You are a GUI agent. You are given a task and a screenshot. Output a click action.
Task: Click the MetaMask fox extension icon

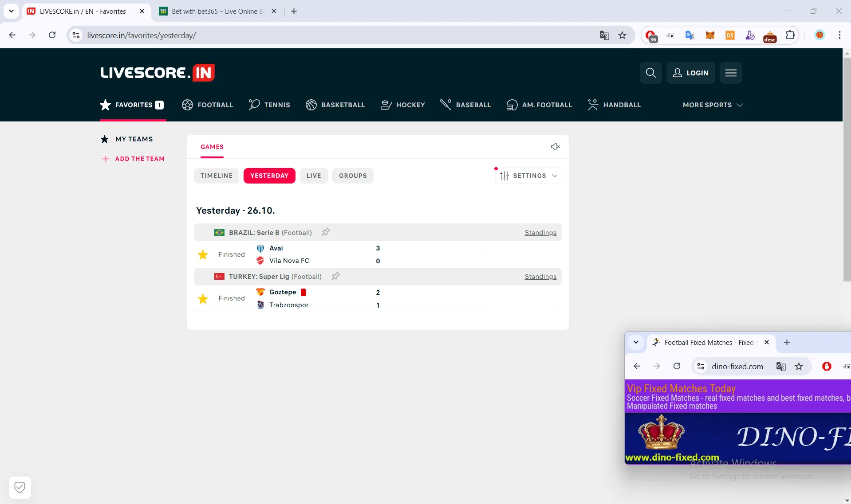tap(710, 35)
